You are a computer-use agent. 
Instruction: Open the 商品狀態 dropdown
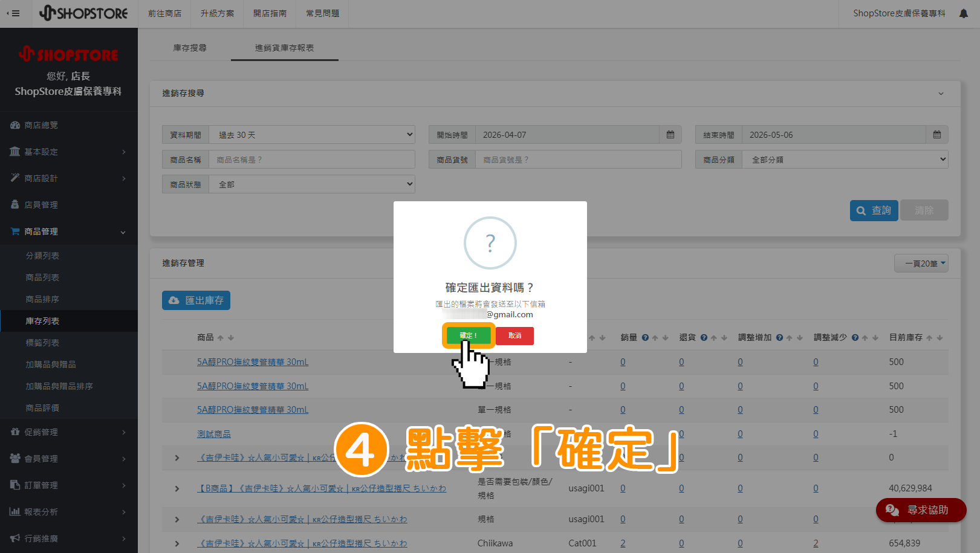coord(312,184)
